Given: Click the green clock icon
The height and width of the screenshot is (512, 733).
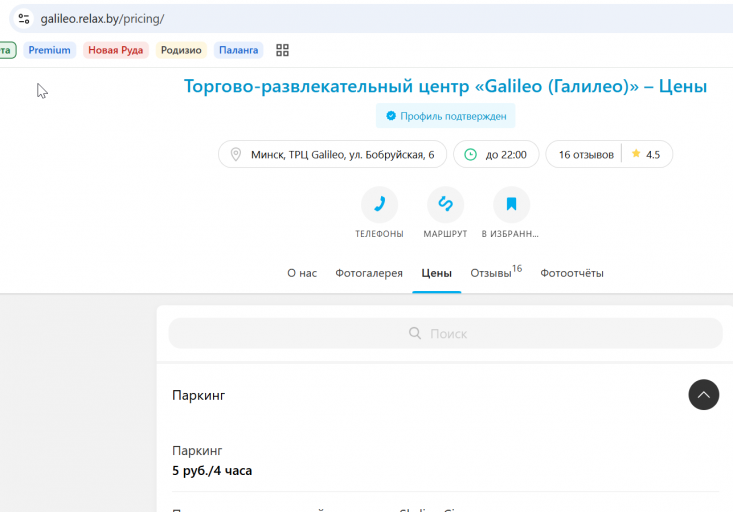Looking at the screenshot, I should point(470,154).
